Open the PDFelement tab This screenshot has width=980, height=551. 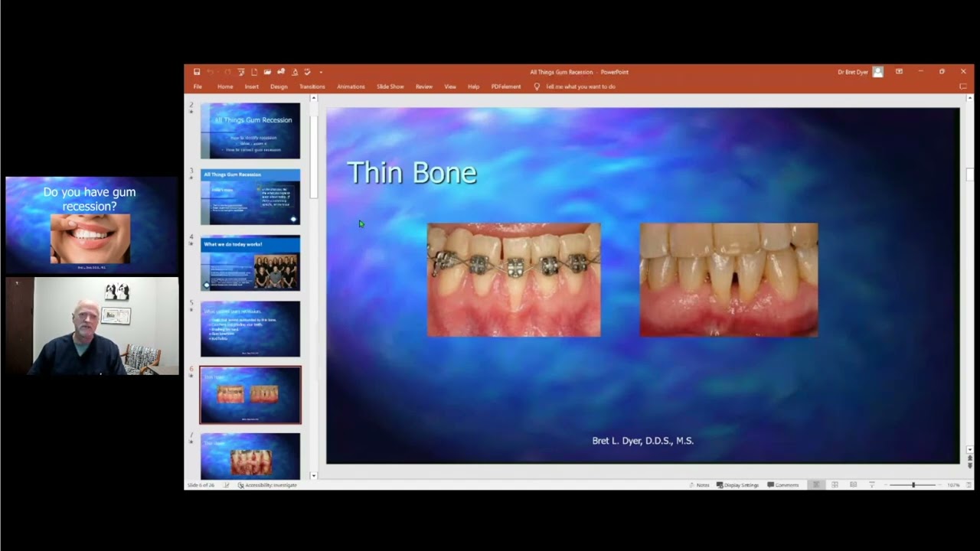506,86
